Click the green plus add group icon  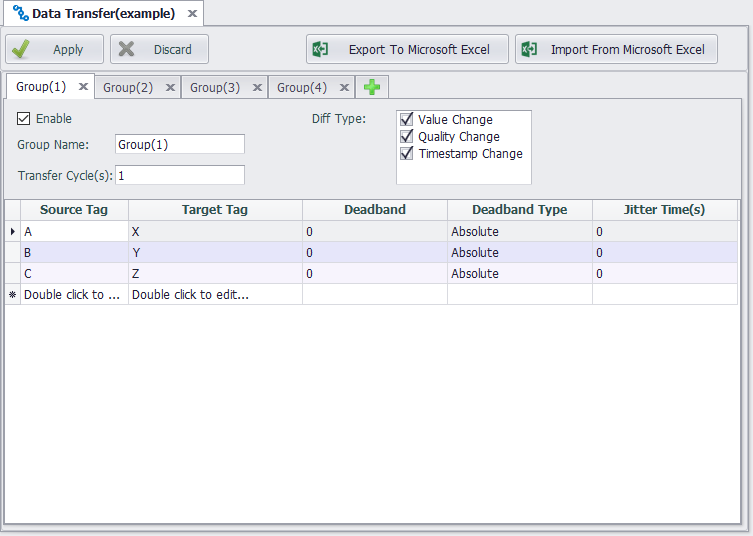tap(372, 88)
